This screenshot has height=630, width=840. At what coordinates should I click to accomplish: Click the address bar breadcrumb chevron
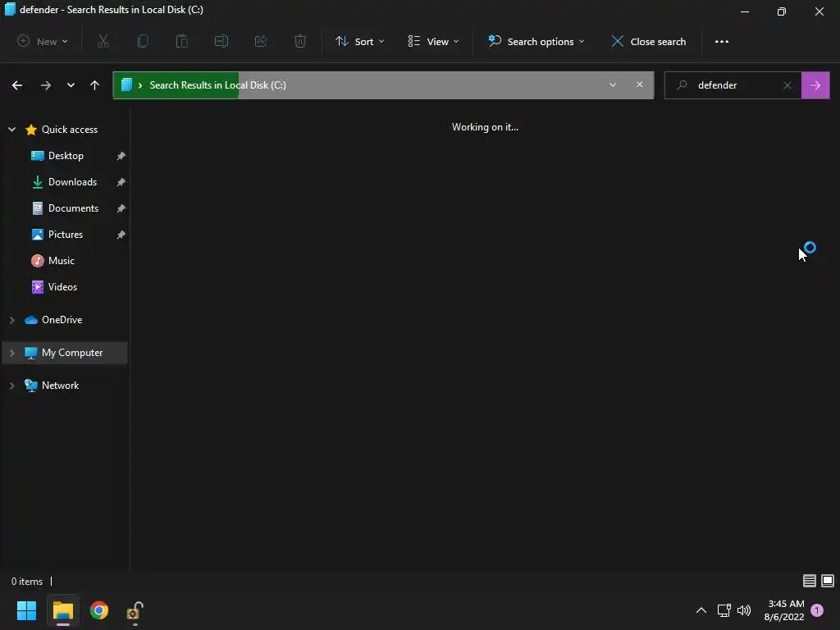(140, 85)
